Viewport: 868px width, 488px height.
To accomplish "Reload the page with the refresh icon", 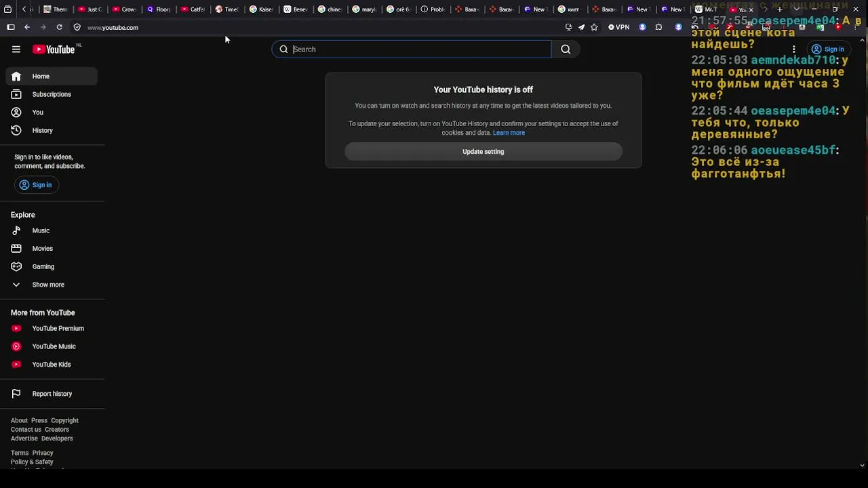I will (x=60, y=27).
